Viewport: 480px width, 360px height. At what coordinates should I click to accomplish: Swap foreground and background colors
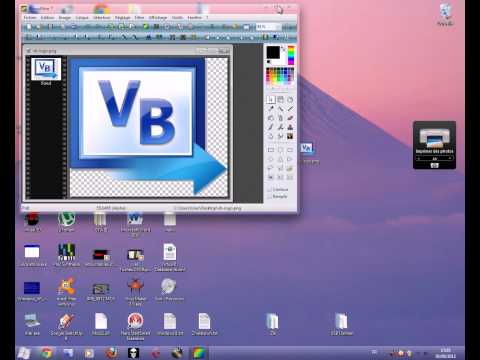click(x=283, y=49)
